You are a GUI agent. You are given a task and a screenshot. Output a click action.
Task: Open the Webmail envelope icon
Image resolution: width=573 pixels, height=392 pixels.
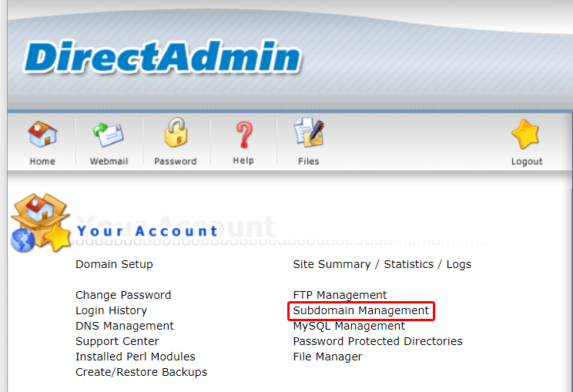point(109,136)
